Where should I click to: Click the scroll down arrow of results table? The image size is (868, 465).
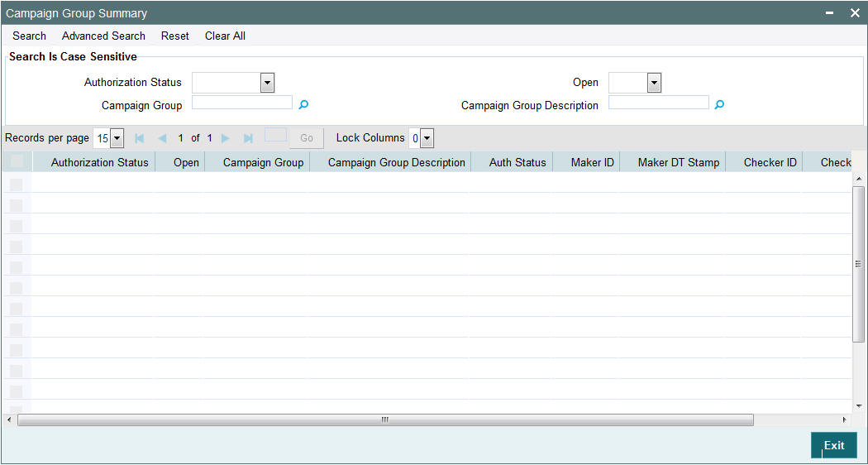coord(859,405)
